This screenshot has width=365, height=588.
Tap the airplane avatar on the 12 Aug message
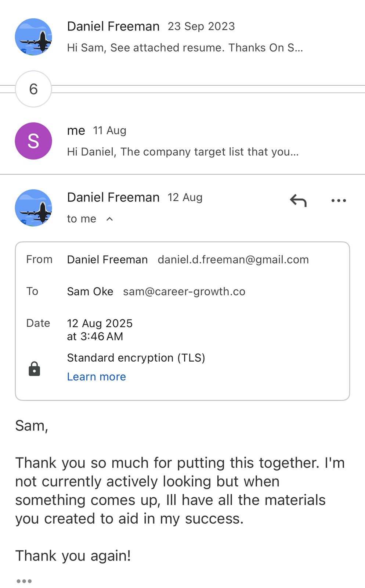coord(33,208)
